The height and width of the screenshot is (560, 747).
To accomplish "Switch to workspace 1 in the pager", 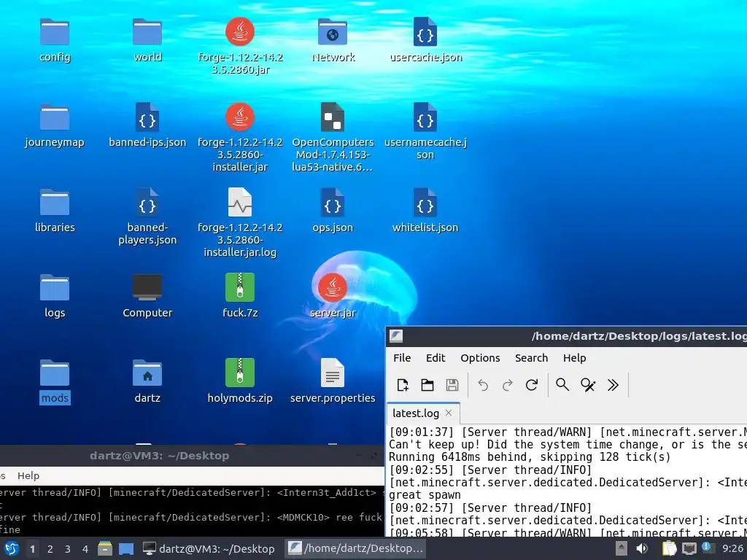I will click(32, 549).
